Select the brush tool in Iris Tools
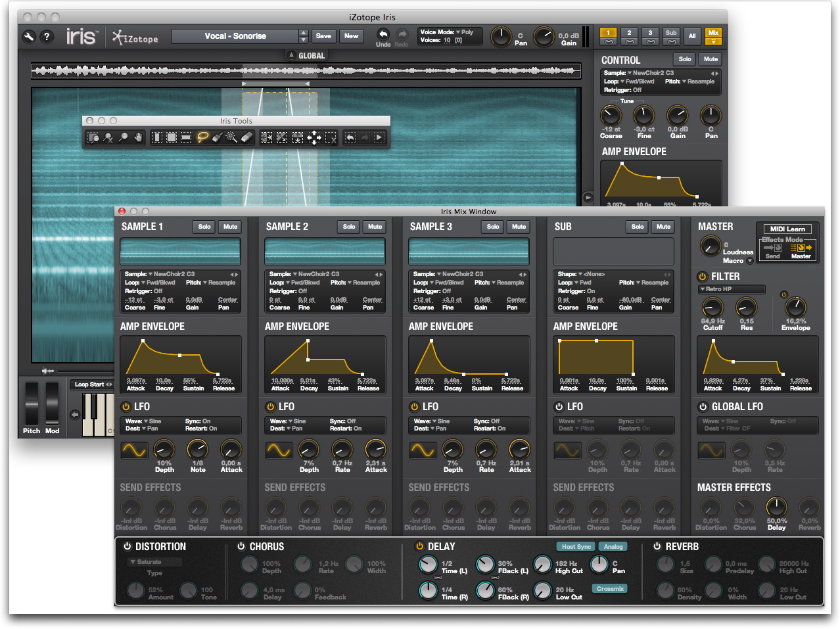Viewport: 840px width, 629px height. pos(218,137)
